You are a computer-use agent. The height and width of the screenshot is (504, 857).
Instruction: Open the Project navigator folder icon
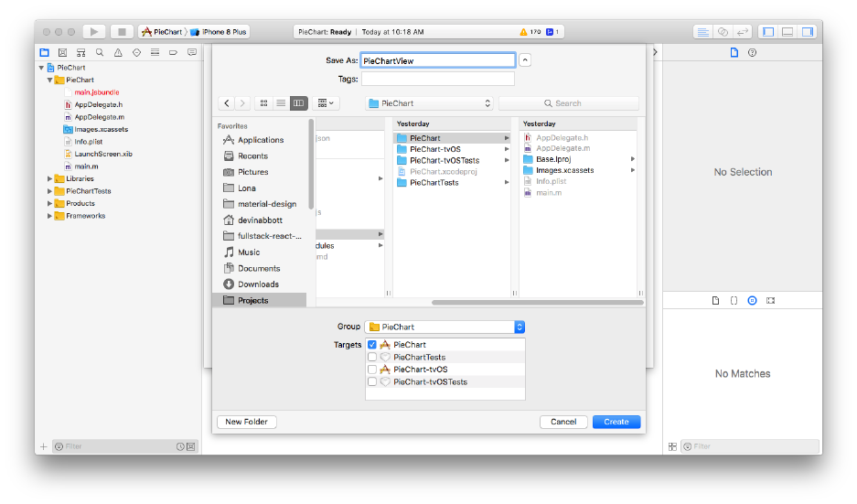point(44,52)
